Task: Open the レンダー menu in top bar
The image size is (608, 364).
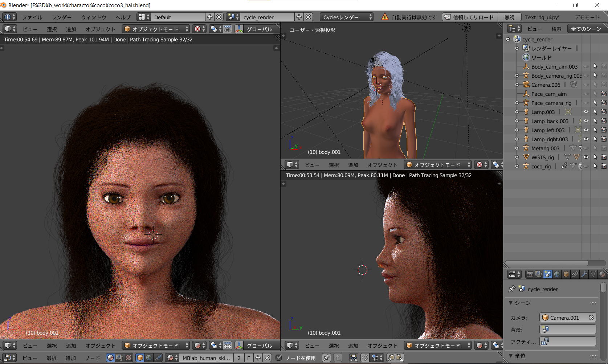Action: [x=62, y=17]
